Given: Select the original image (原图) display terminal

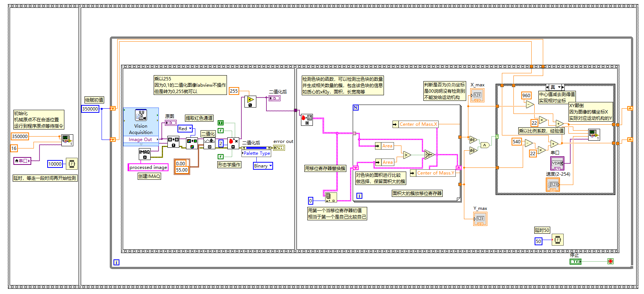Looking at the screenshot, I should [x=171, y=122].
